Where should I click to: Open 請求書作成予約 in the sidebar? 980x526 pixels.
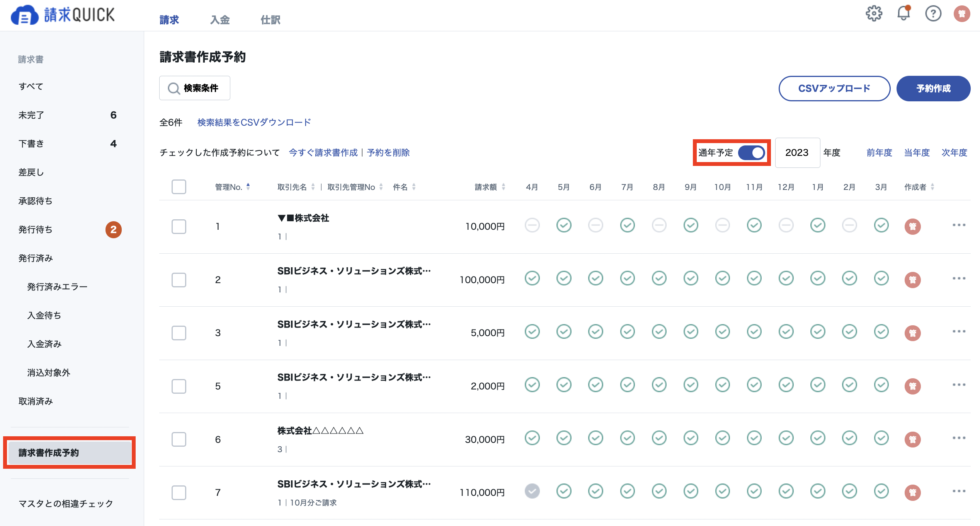[70, 453]
